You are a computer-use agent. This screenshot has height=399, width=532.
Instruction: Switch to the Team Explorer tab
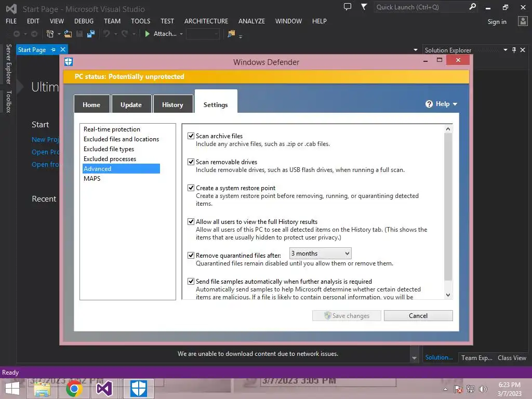[x=477, y=358]
